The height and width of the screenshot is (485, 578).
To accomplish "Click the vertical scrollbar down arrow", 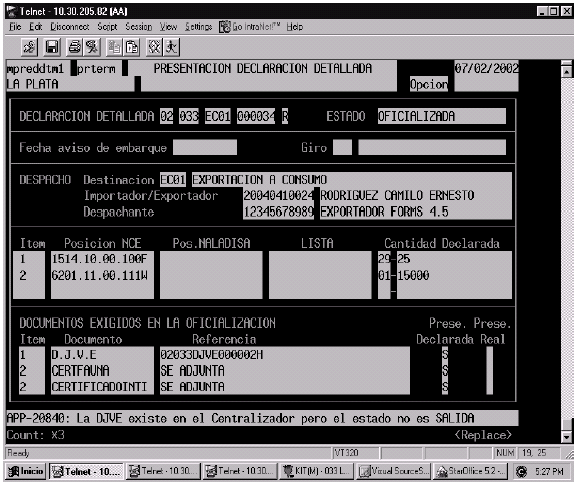I will [567, 437].
